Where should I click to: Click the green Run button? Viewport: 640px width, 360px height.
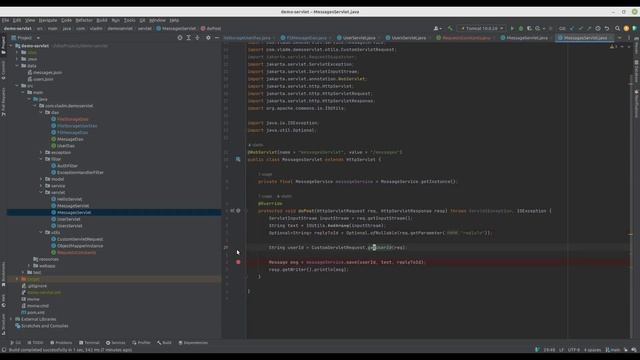point(512,29)
